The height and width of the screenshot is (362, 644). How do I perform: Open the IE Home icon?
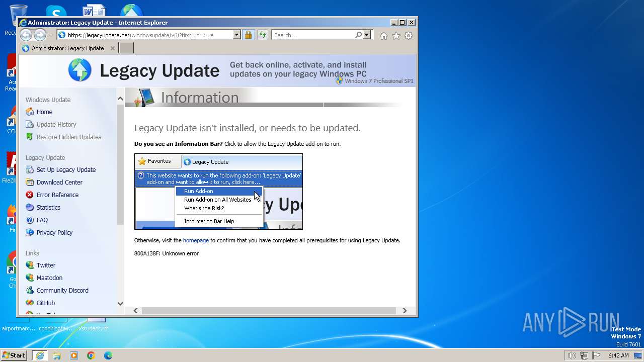(384, 36)
